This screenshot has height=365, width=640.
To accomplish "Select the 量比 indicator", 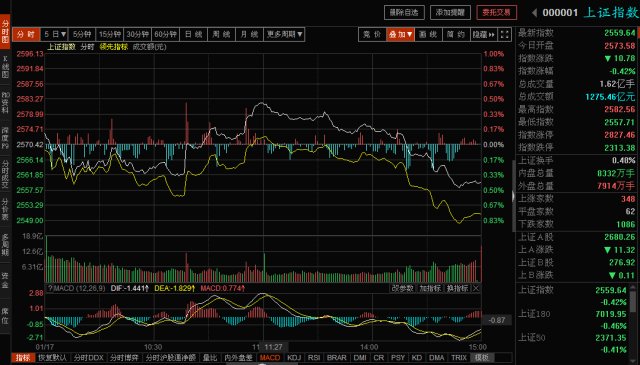I will [210, 358].
